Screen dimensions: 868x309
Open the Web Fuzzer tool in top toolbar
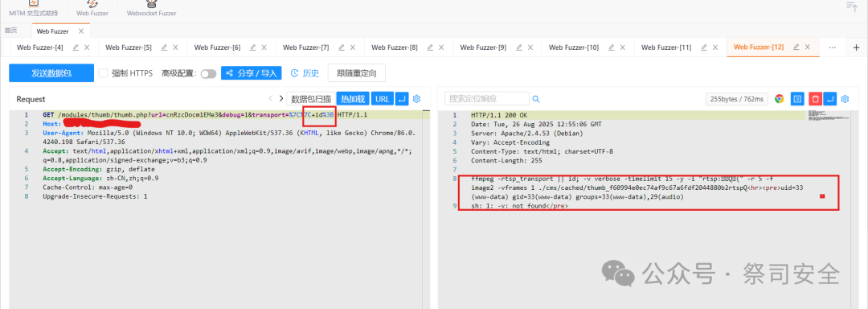click(x=92, y=8)
